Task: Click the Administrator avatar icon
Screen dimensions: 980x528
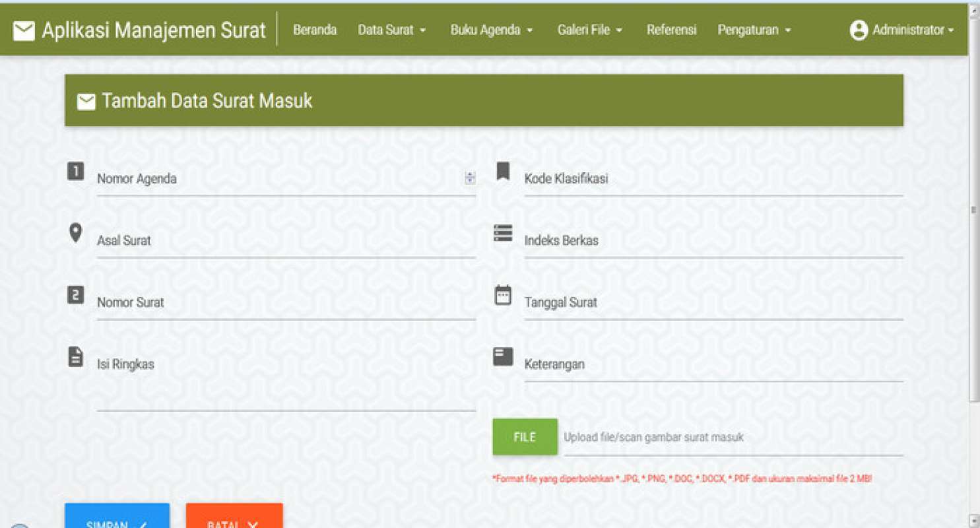Action: 858,30
